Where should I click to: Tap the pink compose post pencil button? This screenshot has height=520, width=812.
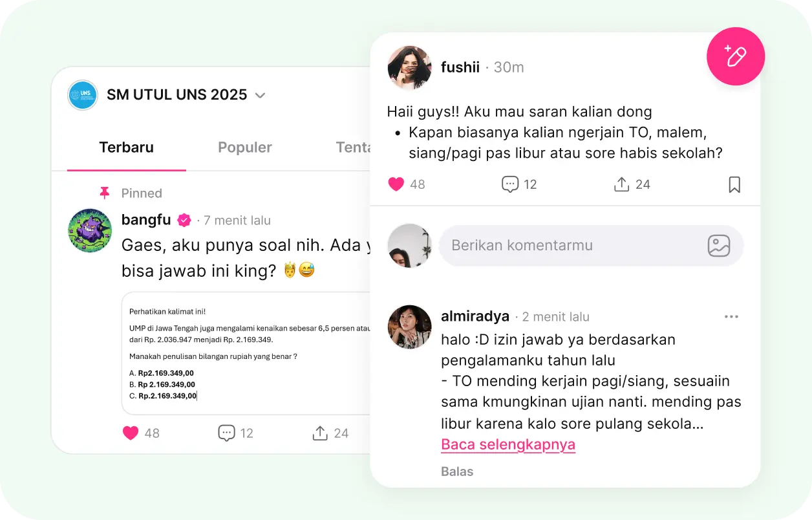pos(736,56)
